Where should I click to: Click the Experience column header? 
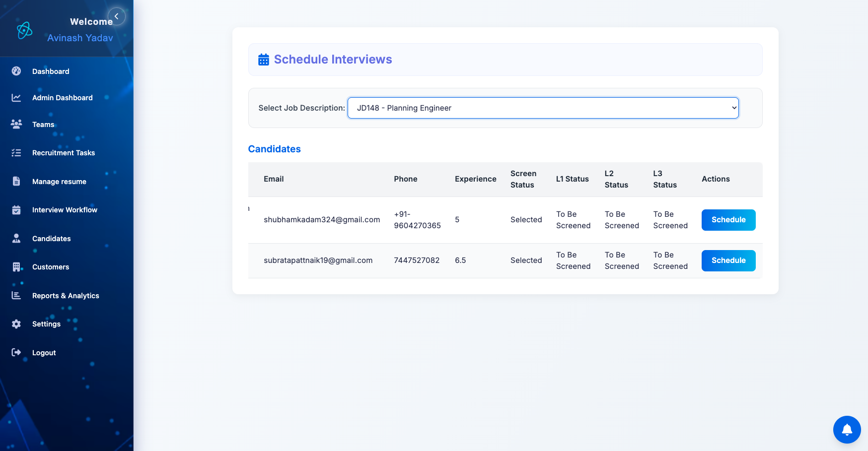point(475,179)
